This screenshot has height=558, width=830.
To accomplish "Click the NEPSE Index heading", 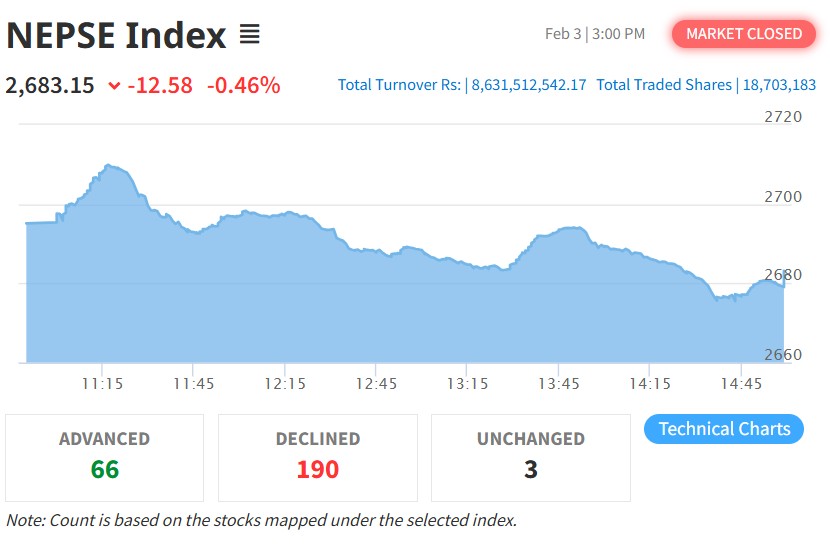I will (x=116, y=36).
